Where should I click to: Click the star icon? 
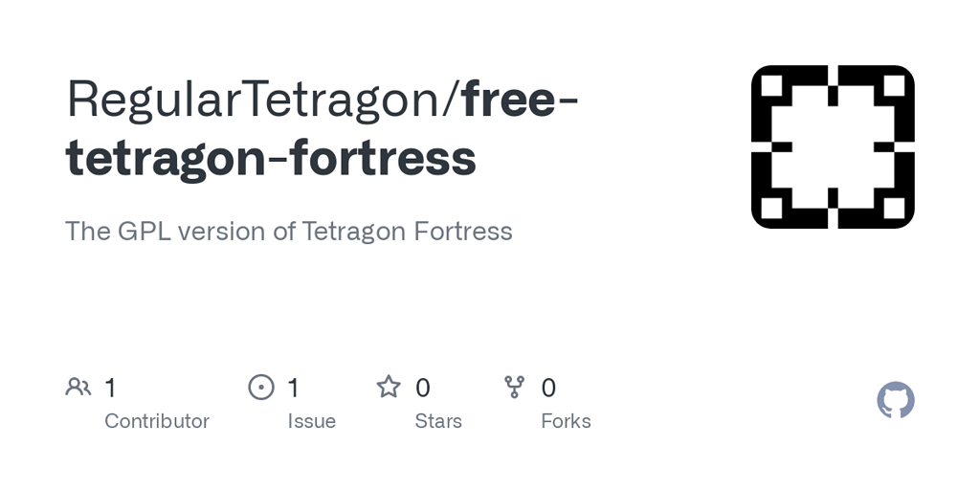pos(389,387)
